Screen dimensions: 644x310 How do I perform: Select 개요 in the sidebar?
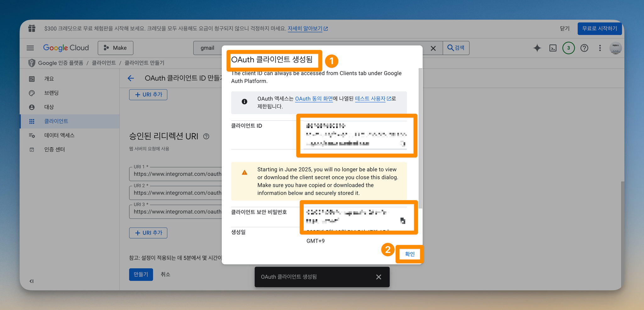[x=70, y=79]
